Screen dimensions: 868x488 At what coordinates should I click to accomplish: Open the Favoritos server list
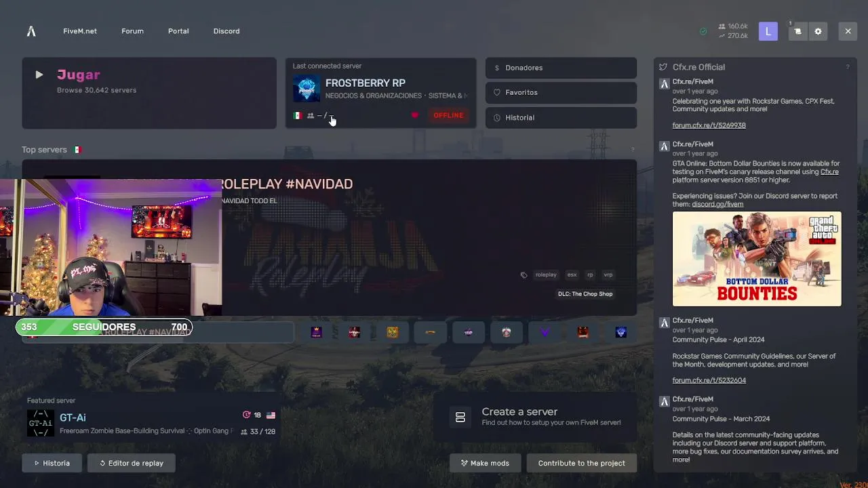561,93
